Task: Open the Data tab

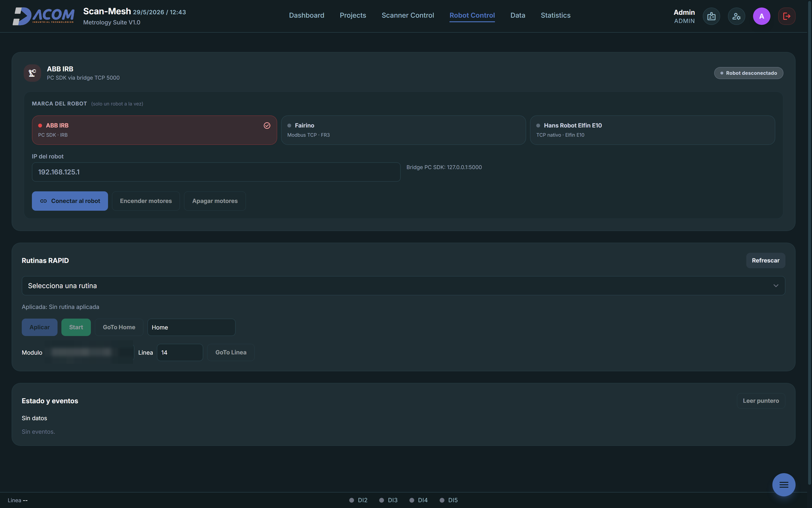Action: point(518,15)
